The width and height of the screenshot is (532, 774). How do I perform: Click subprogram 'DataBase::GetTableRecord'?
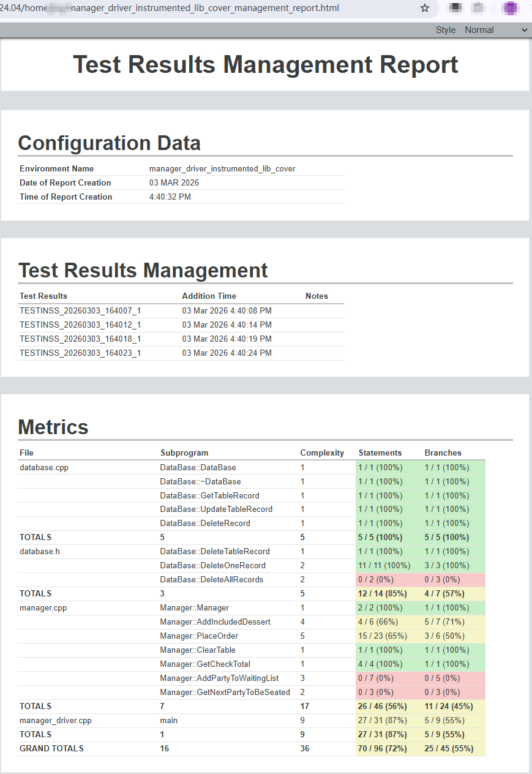(209, 495)
